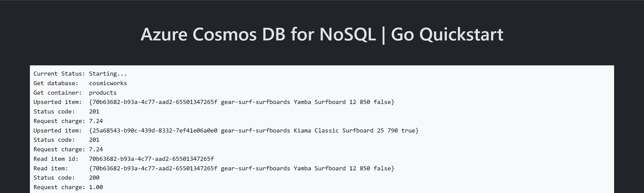Click the Azure Cosmos DB page heading
The image size is (644, 193).
321,34
